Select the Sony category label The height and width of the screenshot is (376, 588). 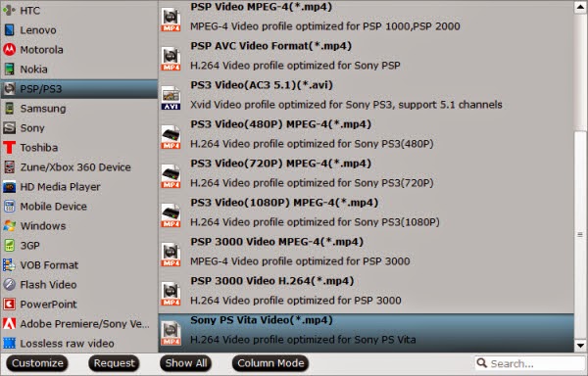[x=32, y=128]
